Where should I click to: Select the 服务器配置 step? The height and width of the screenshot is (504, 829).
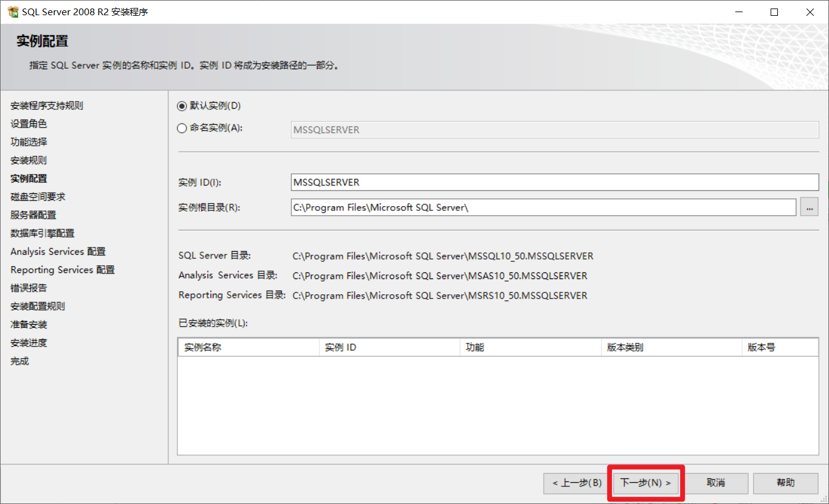[33, 215]
